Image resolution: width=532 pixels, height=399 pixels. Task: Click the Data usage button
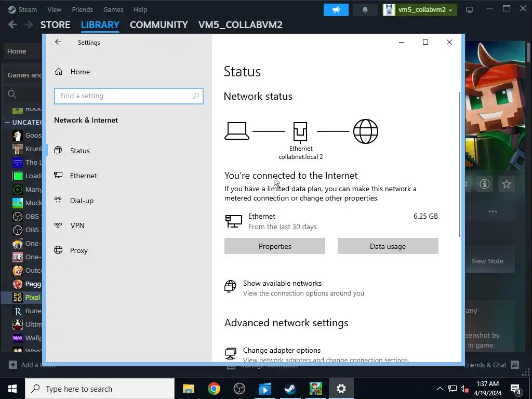388,246
